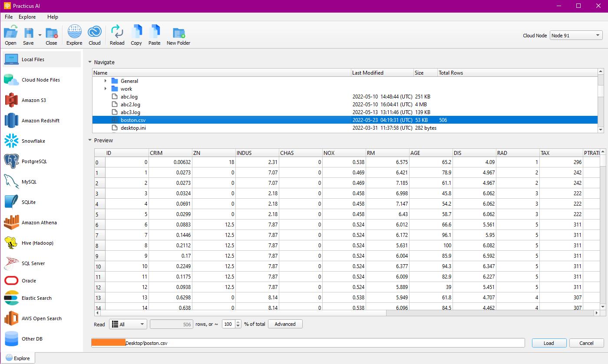Open the Cloud Node dropdown

[x=576, y=36]
